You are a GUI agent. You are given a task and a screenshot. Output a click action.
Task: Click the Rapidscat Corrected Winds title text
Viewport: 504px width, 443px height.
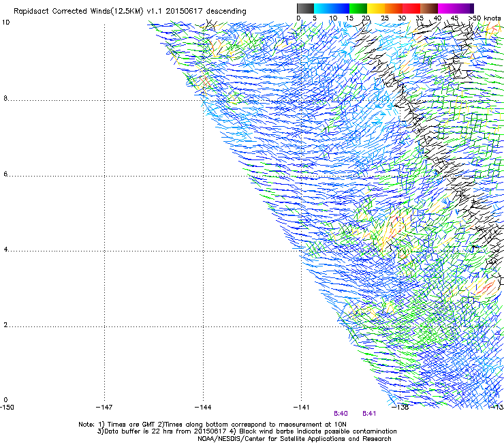[130, 12]
